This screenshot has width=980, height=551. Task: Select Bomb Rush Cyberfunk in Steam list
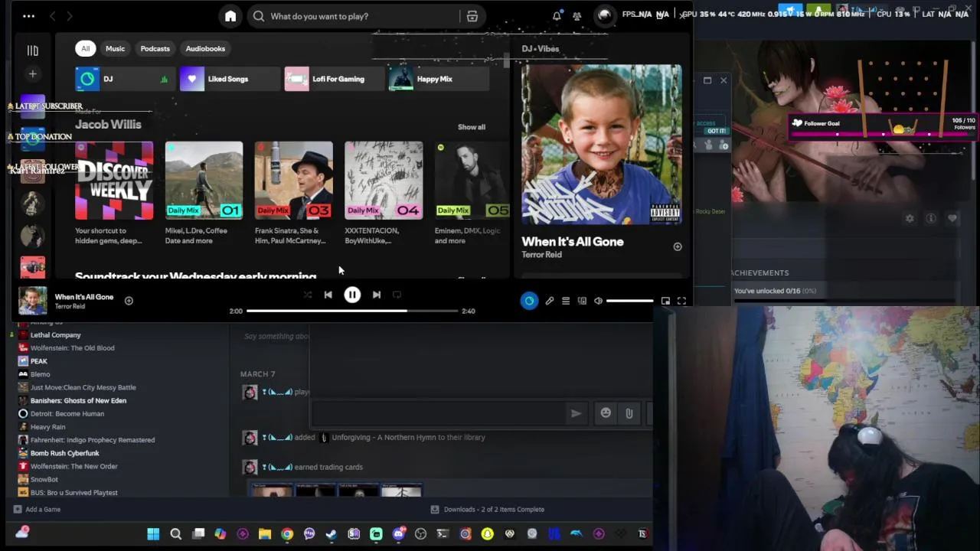pos(64,453)
